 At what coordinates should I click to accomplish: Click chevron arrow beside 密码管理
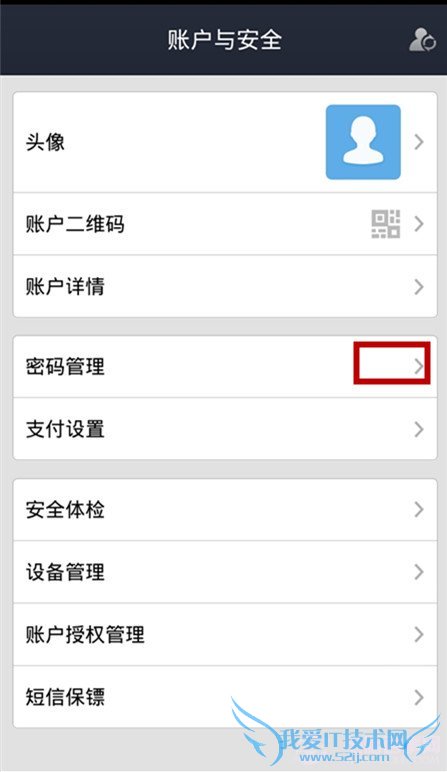click(x=419, y=366)
